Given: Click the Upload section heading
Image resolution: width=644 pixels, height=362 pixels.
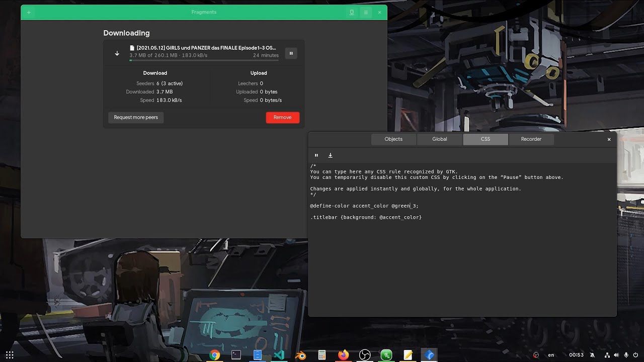Looking at the screenshot, I should (x=259, y=73).
